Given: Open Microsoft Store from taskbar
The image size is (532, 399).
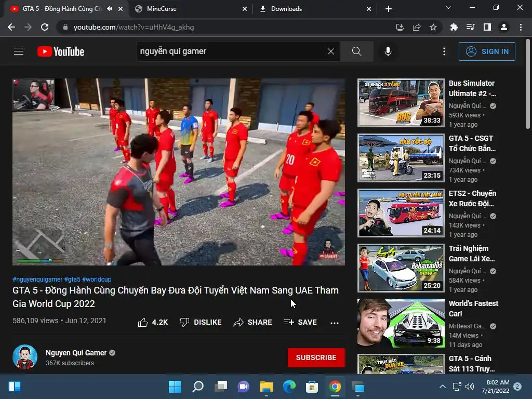Looking at the screenshot, I should [x=312, y=387].
